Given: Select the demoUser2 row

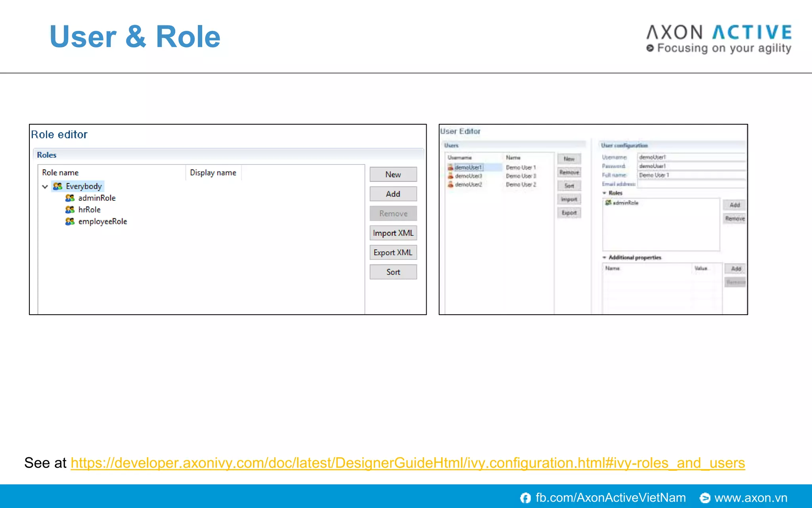Looking at the screenshot, I should (500, 185).
